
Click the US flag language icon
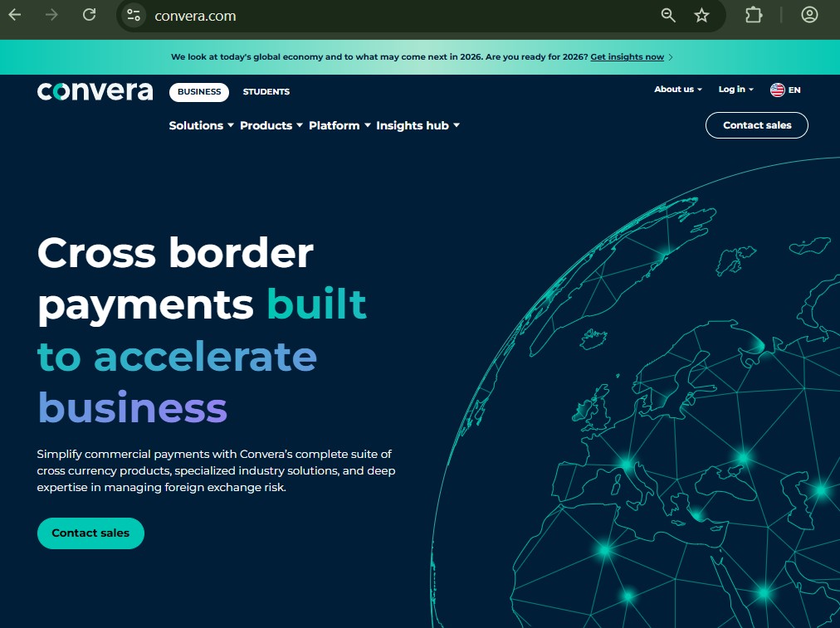click(x=777, y=90)
